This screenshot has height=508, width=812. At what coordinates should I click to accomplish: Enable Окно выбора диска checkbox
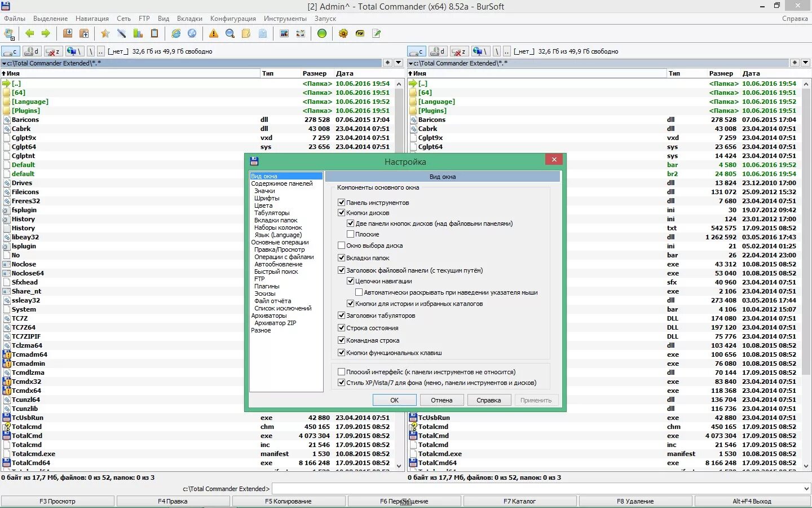(341, 246)
